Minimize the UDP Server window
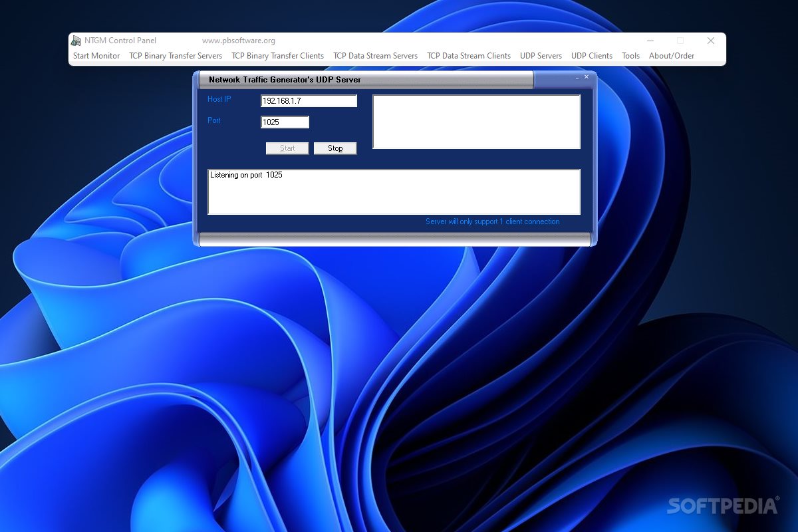This screenshot has height=532, width=798. (x=577, y=78)
